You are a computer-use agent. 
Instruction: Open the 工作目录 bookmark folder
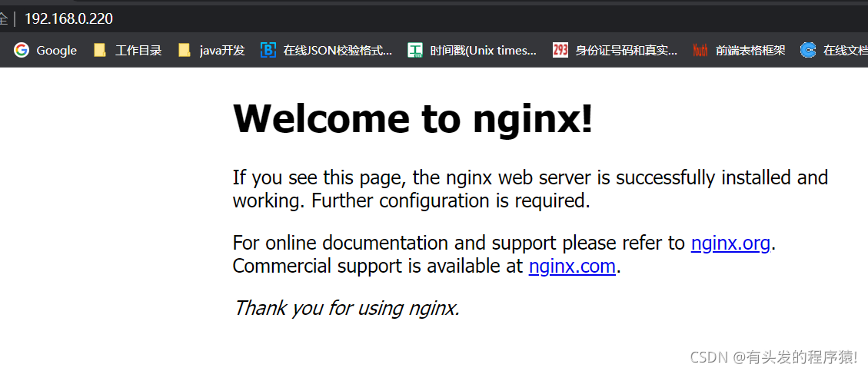coord(128,51)
